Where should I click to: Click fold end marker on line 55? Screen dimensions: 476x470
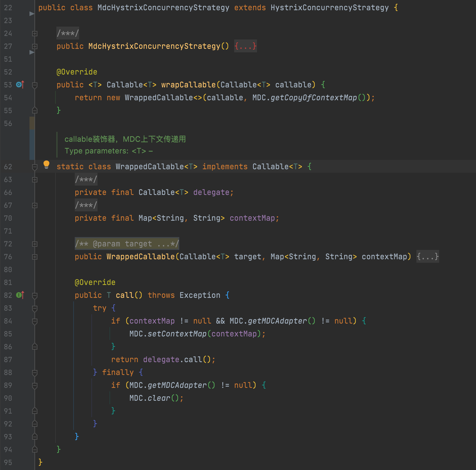pyautogui.click(x=35, y=110)
